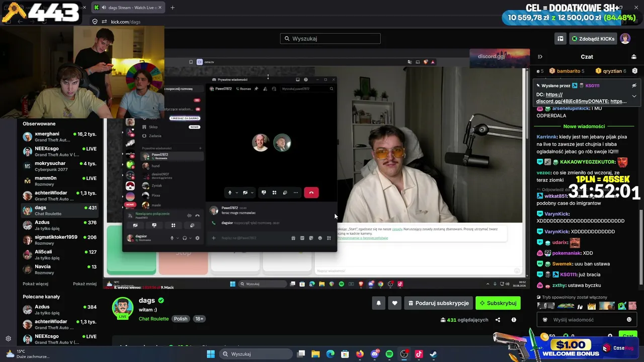Share the dags stream
This screenshot has width=644, height=362.
pos(498,320)
